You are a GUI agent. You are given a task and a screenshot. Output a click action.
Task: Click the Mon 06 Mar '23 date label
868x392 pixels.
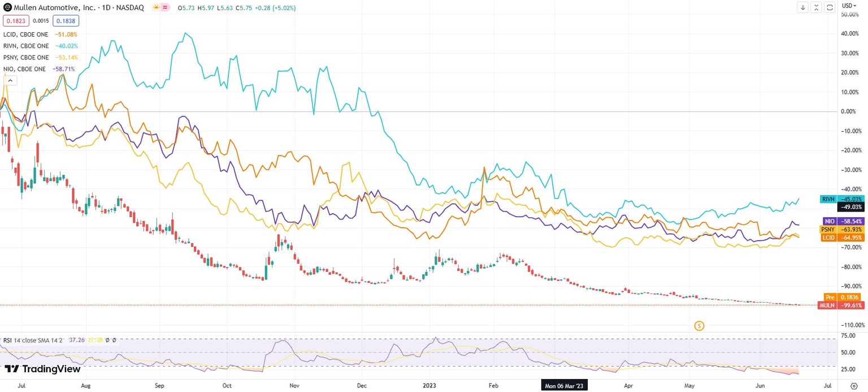click(x=564, y=385)
